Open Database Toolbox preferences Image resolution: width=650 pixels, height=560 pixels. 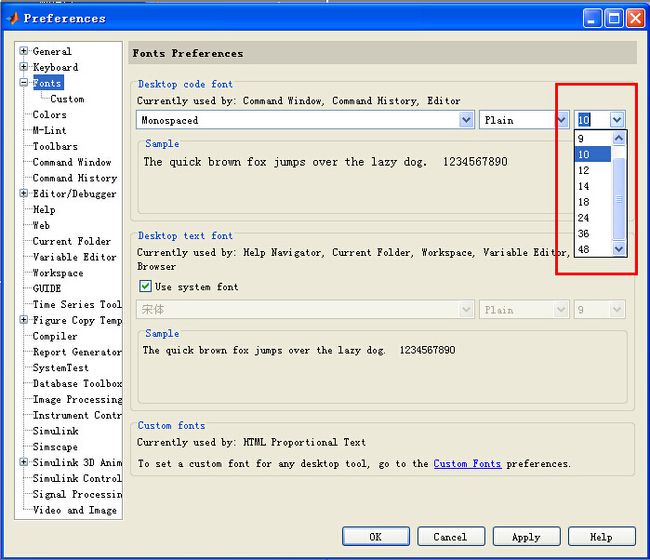click(x=77, y=383)
